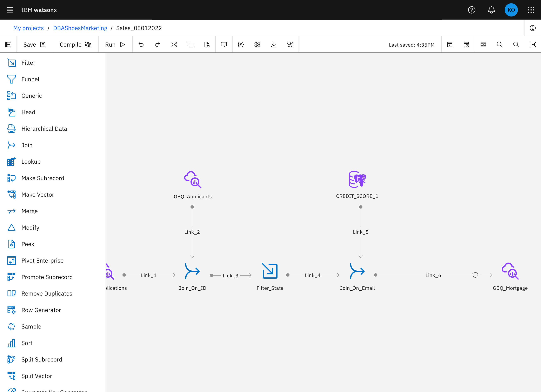Open the settings gear in toolbar
This screenshot has width=541, height=392.
[x=257, y=45]
